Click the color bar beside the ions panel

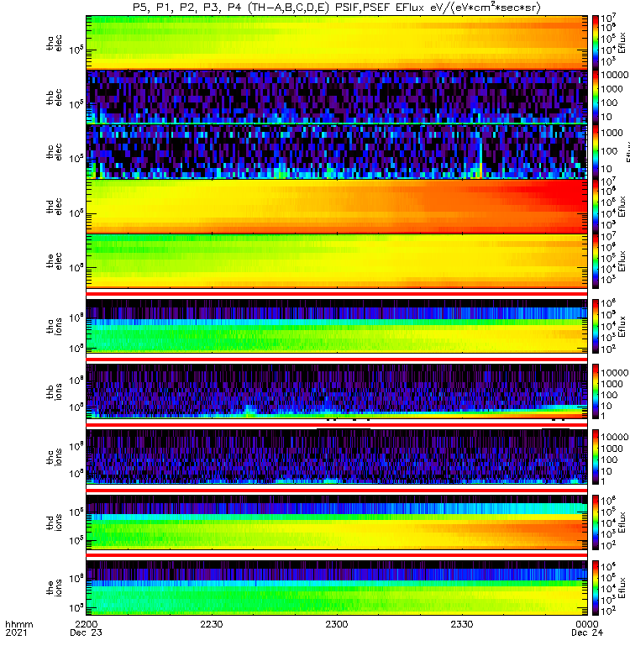(596, 587)
